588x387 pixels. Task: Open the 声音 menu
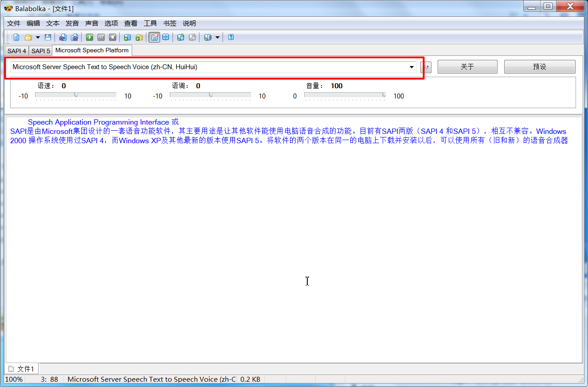92,23
